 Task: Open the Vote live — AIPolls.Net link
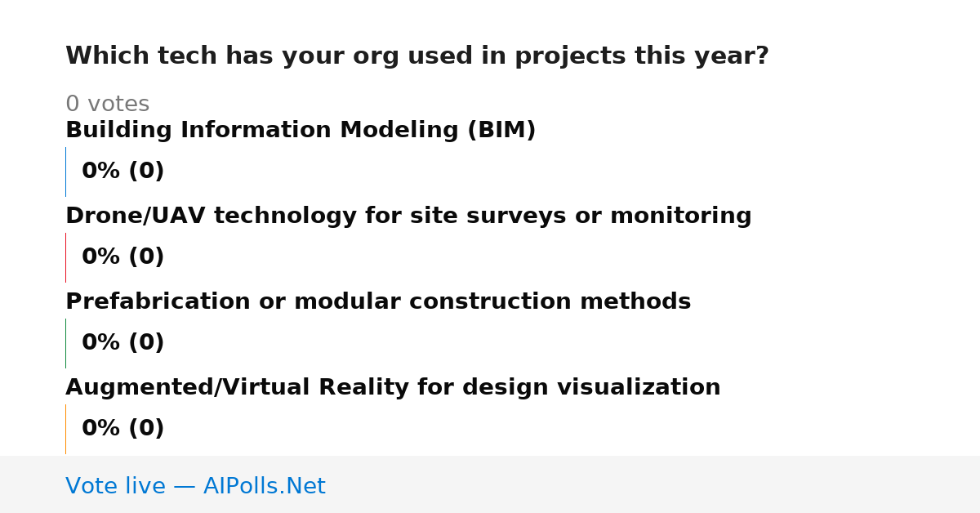[x=195, y=487]
